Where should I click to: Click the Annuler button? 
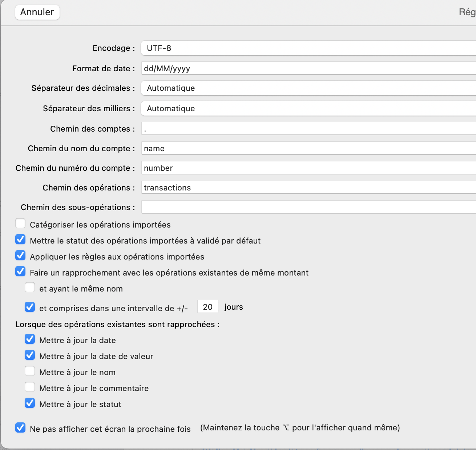click(x=37, y=12)
